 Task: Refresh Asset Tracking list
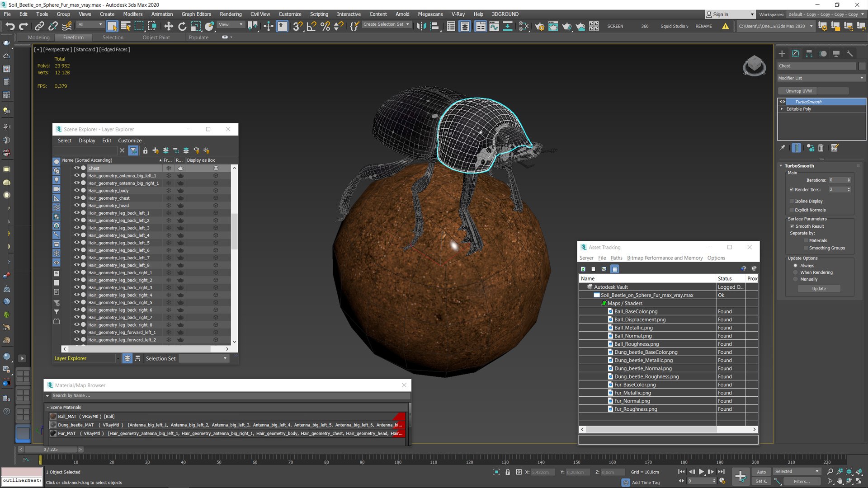[583, 269]
